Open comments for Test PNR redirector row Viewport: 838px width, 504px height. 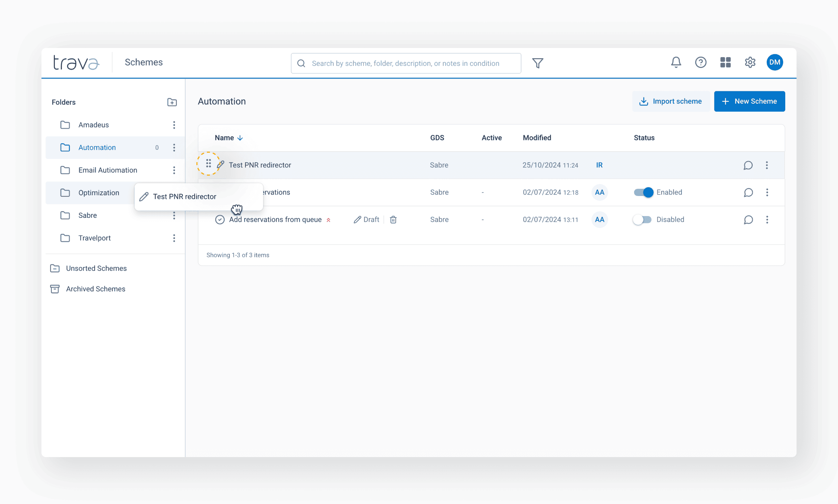click(x=748, y=165)
